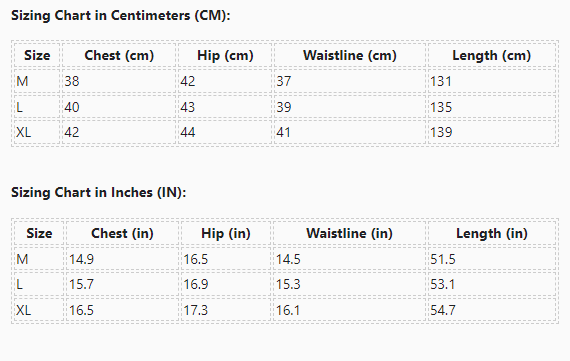Select the Hip (in) header cell
570x361 pixels.
[226, 233]
